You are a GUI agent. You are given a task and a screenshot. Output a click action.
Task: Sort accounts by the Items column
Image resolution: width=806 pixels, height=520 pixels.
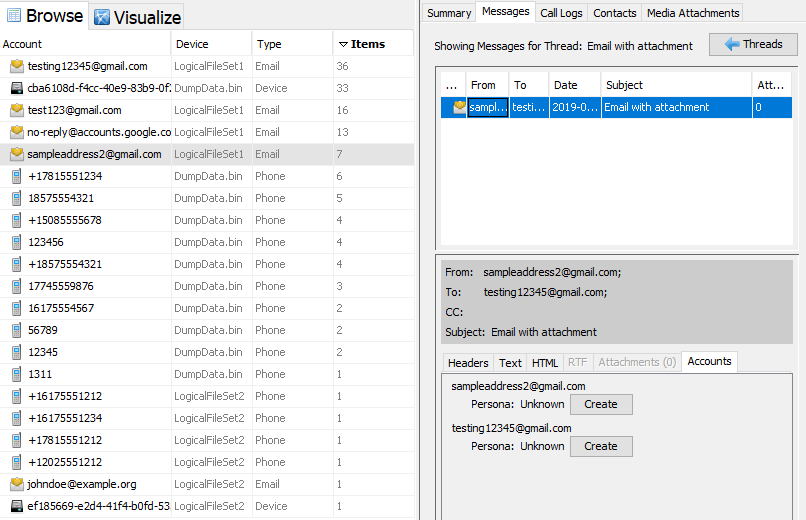click(372, 44)
